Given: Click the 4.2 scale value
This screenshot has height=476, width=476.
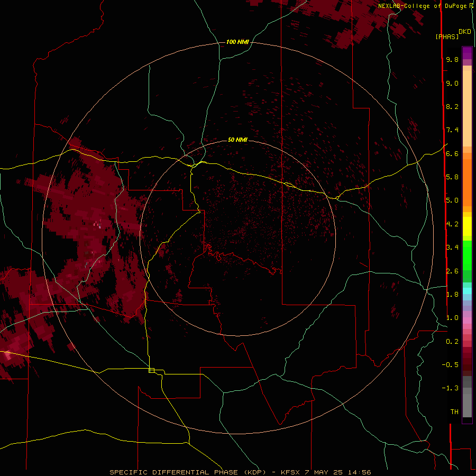Looking at the screenshot, I should (452, 224).
